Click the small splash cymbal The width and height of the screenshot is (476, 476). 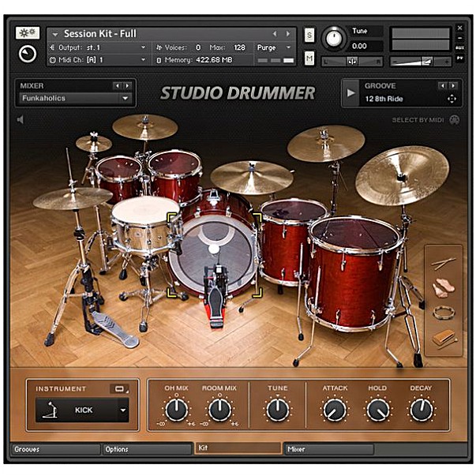(x=93, y=143)
